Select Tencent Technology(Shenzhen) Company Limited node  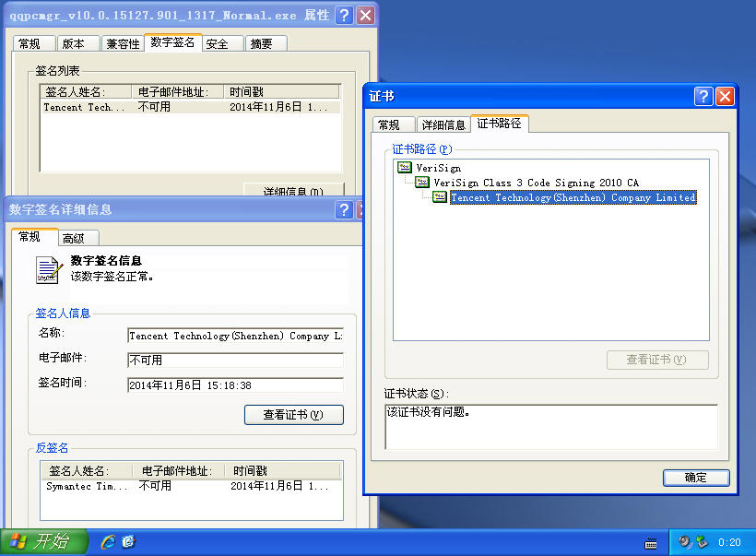tap(573, 197)
